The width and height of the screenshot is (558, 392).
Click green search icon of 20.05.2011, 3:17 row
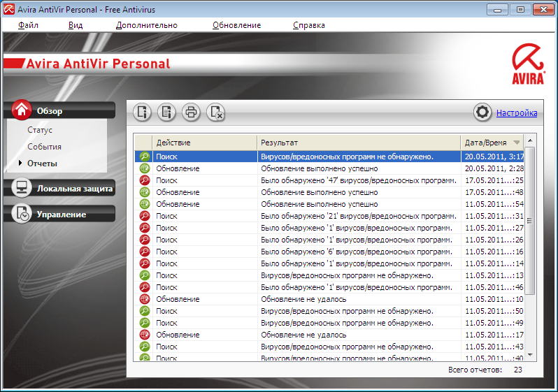pyautogui.click(x=145, y=157)
